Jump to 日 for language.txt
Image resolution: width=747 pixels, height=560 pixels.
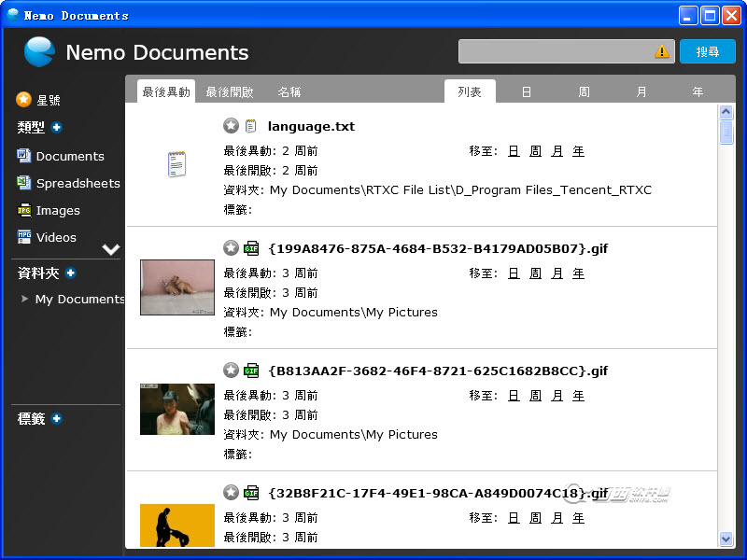(514, 151)
